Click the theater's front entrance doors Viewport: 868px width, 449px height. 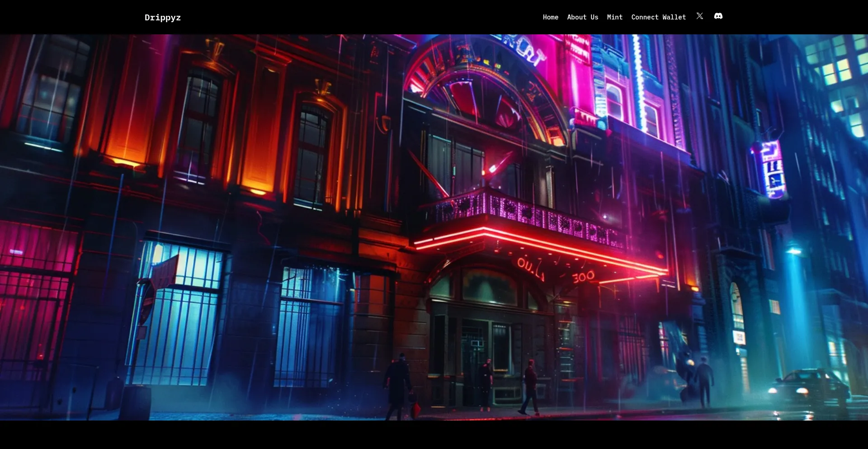[x=491, y=357]
